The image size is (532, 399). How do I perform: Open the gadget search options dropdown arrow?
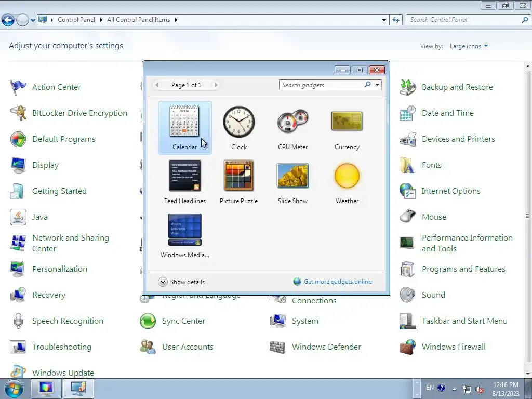tap(377, 85)
